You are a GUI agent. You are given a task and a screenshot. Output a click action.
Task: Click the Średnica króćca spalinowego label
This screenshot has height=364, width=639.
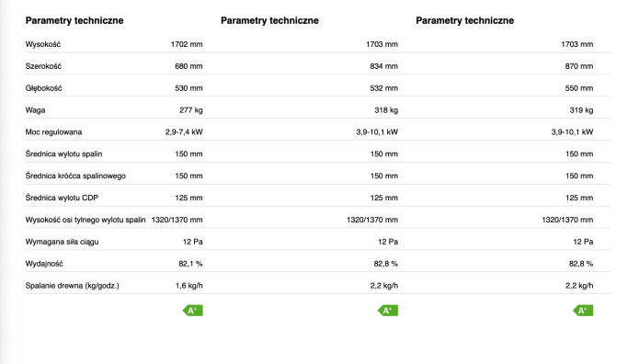coord(75,176)
